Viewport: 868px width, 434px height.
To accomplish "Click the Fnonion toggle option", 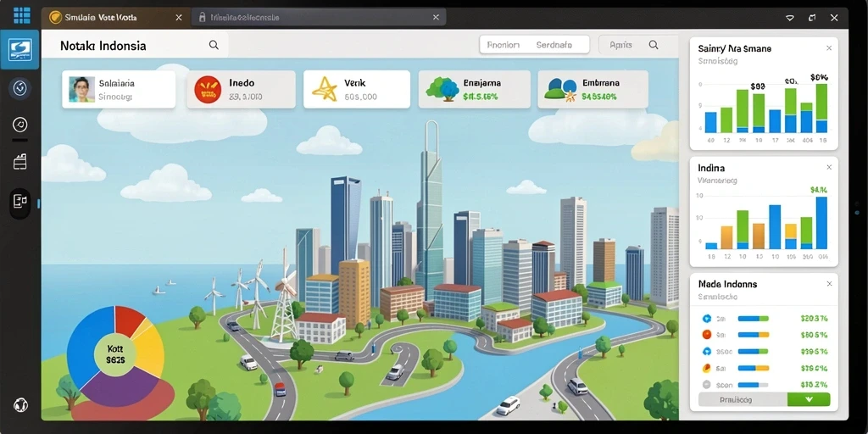I will pyautogui.click(x=504, y=46).
